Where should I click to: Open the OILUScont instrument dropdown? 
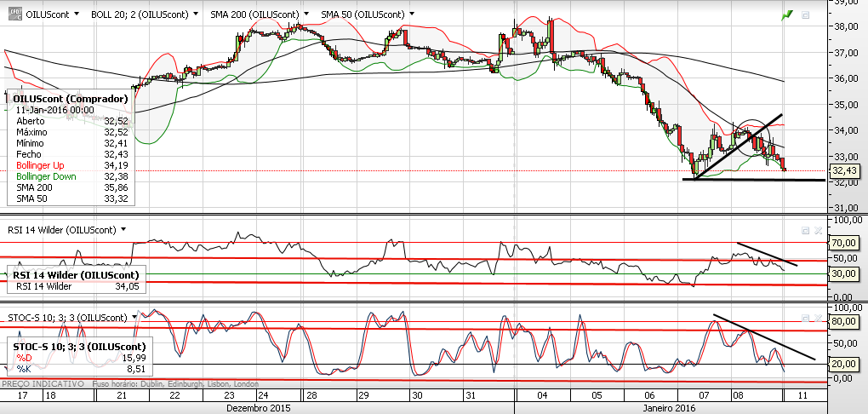tap(77, 14)
